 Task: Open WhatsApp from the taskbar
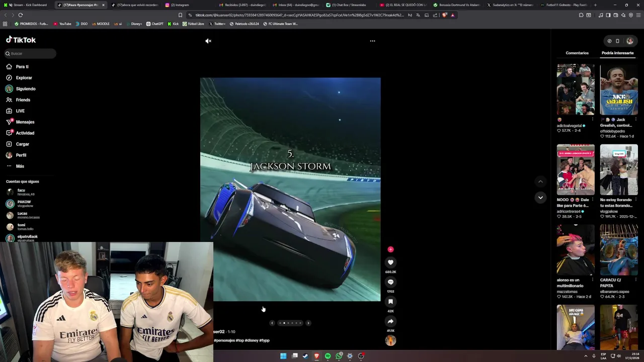click(x=339, y=356)
